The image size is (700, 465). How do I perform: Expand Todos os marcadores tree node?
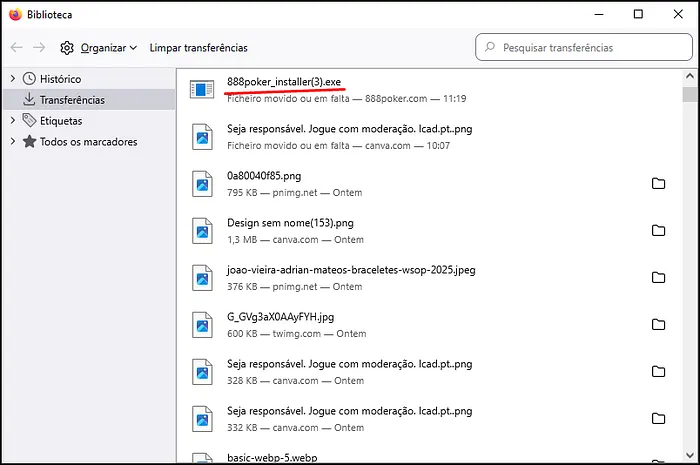pyautogui.click(x=12, y=141)
